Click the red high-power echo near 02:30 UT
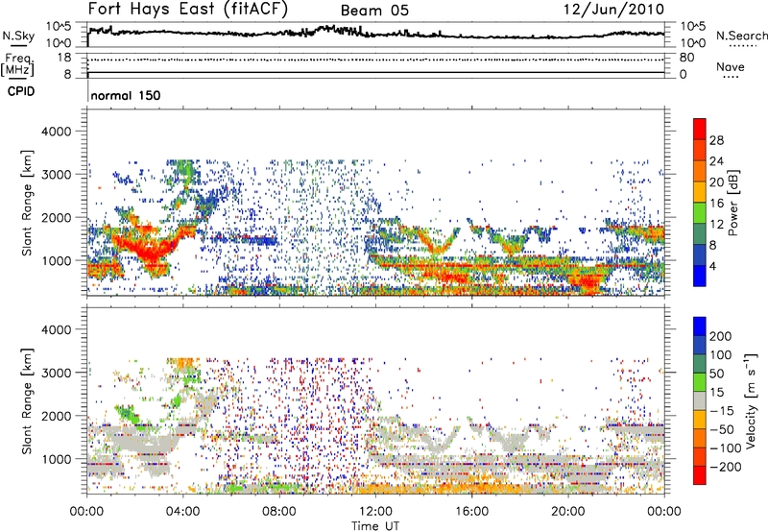Viewport: 768px width, 532px height. 147,251
